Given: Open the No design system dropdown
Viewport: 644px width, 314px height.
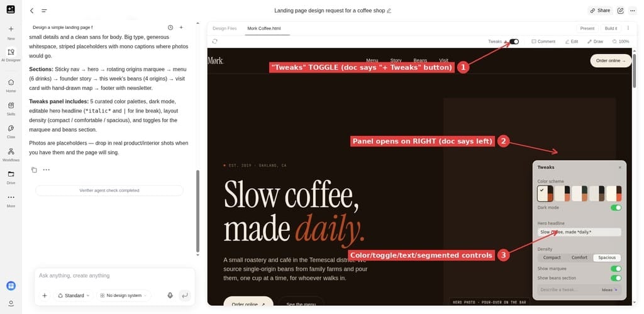Looking at the screenshot, I should 124,296.
